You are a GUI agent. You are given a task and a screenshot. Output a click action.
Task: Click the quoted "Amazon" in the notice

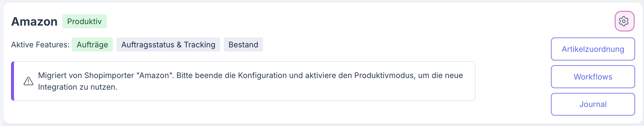point(155,75)
